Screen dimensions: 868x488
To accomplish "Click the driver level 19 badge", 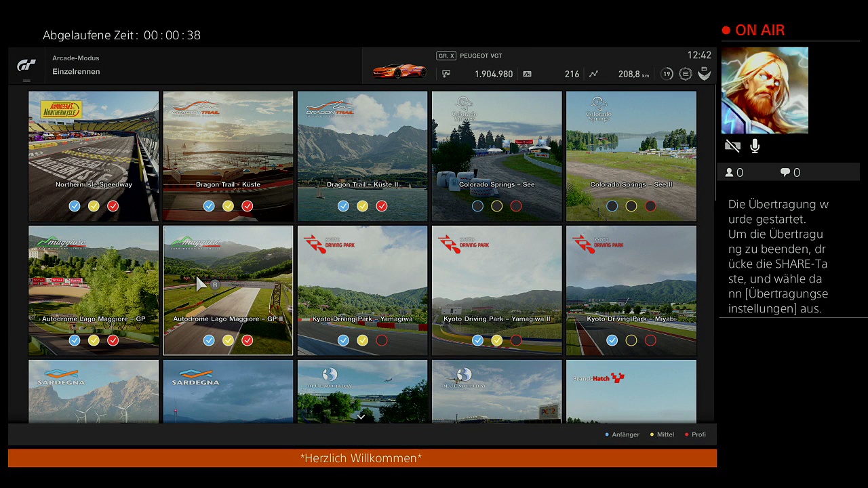I will (667, 74).
